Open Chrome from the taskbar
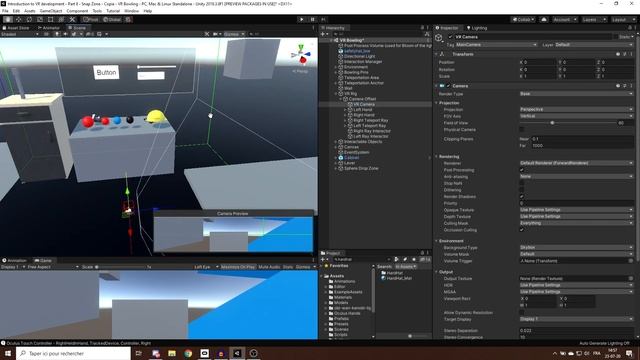Viewport: 640px width, 360px height. (x=188, y=353)
